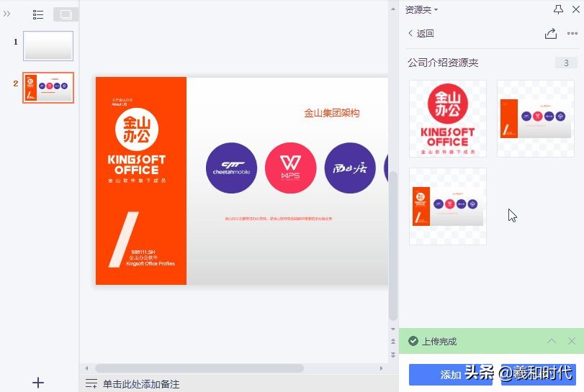Open the 资源夹 dropdown menu
The width and height of the screenshot is (584, 392).
(x=421, y=9)
